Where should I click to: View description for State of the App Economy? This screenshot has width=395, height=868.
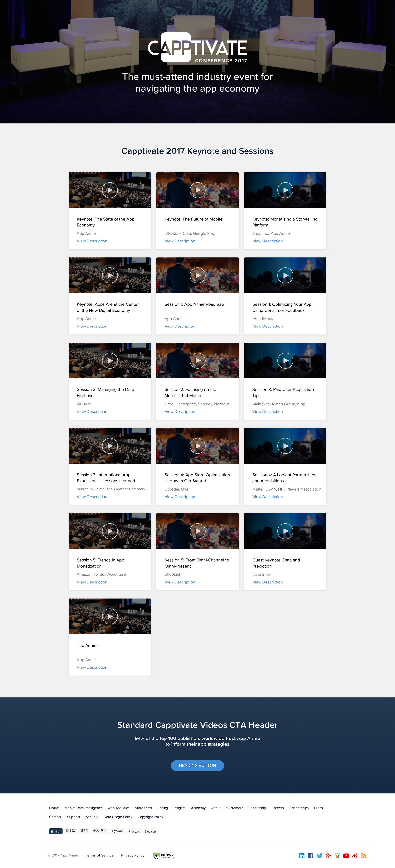[x=92, y=241]
